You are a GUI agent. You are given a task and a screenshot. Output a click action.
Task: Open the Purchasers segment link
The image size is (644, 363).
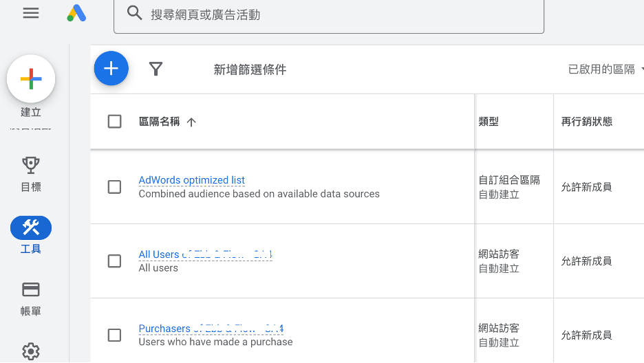point(211,329)
